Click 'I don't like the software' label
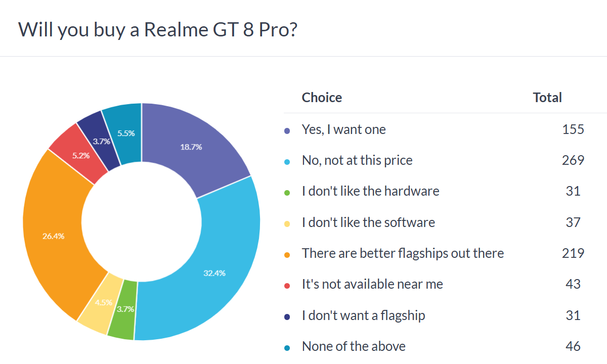 [368, 222]
